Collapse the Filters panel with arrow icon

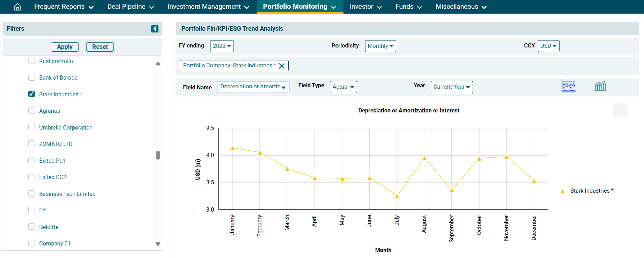[x=155, y=29]
